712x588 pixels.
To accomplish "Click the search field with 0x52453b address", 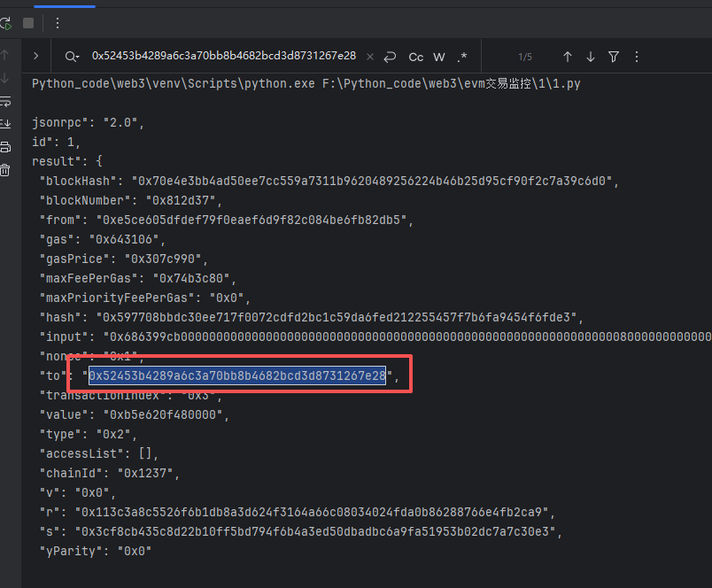I will tap(224, 56).
